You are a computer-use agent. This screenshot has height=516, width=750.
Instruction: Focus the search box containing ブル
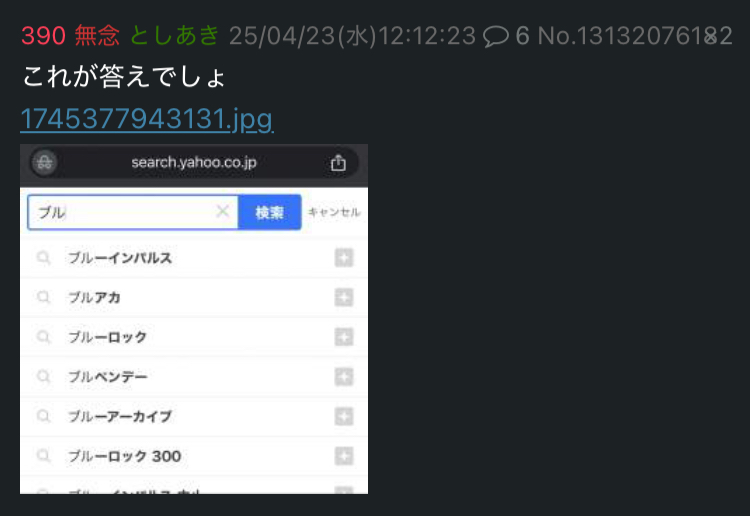[133, 212]
